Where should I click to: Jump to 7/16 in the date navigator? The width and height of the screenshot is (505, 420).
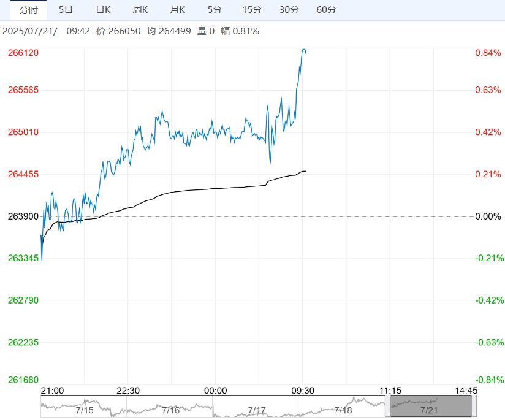coord(170,410)
